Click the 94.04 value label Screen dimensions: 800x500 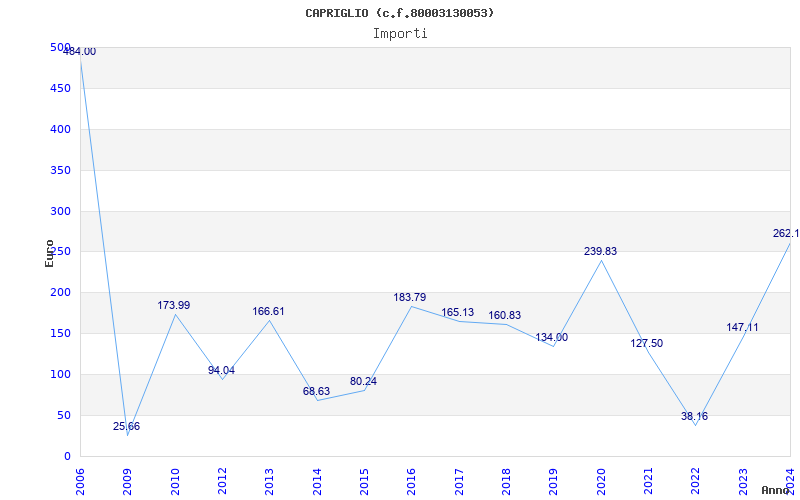pos(221,370)
